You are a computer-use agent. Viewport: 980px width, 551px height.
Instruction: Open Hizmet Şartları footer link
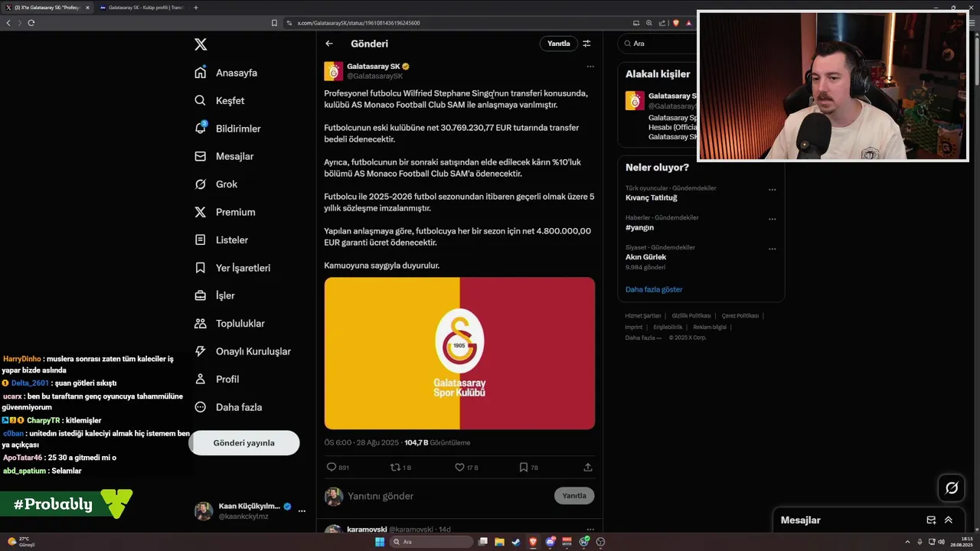click(643, 315)
